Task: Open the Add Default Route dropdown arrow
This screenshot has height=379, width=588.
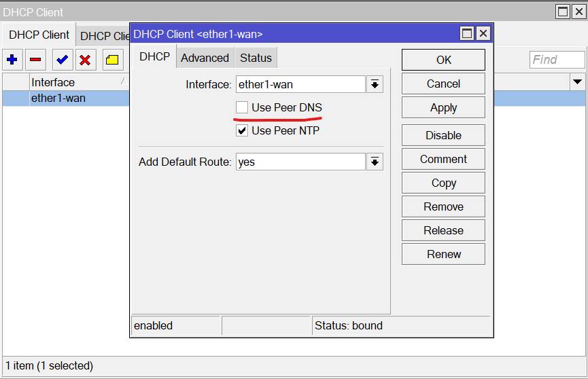Action: point(375,162)
